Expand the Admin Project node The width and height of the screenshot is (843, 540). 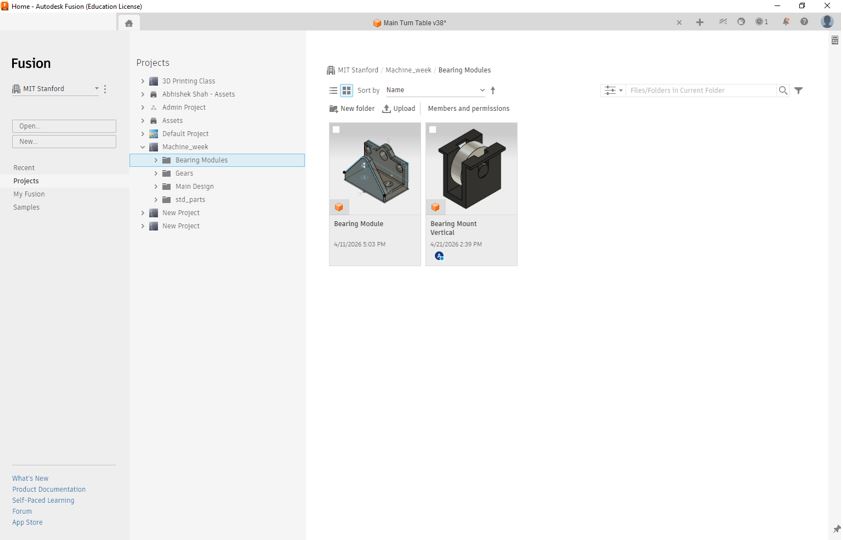[x=142, y=108]
